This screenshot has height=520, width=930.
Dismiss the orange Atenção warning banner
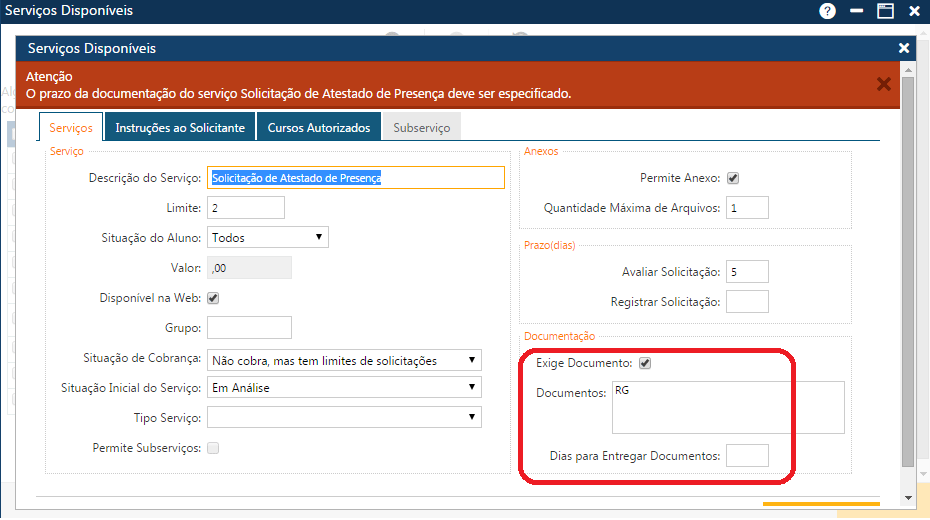[883, 84]
